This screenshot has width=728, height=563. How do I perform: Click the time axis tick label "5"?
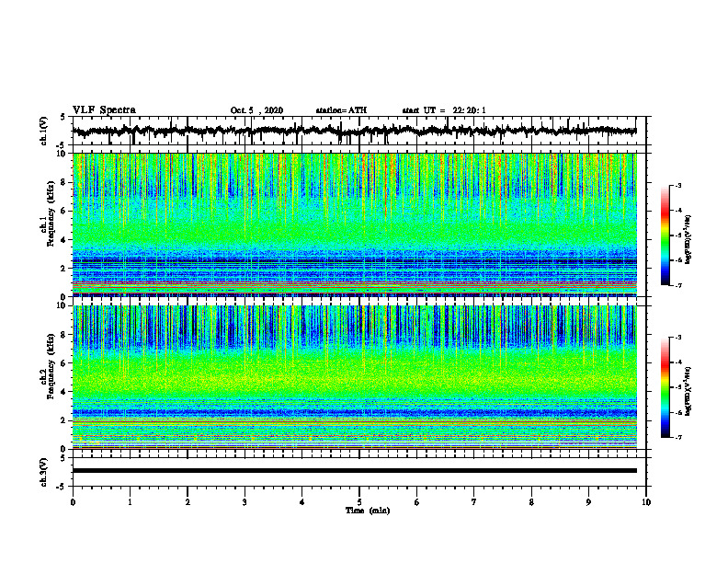(359, 502)
